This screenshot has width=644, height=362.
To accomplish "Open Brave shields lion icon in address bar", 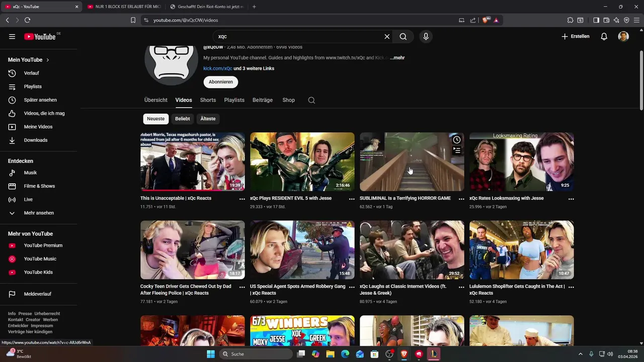I will tap(486, 20).
